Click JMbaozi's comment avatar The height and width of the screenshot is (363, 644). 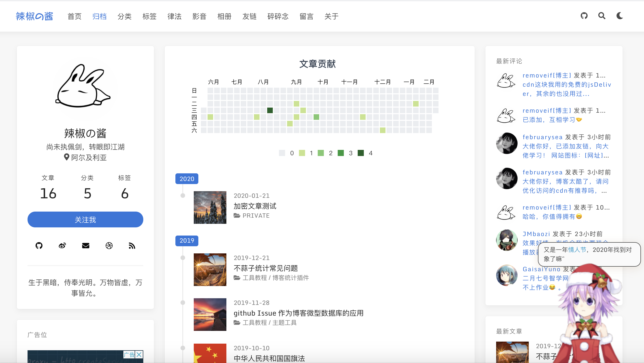point(507,240)
